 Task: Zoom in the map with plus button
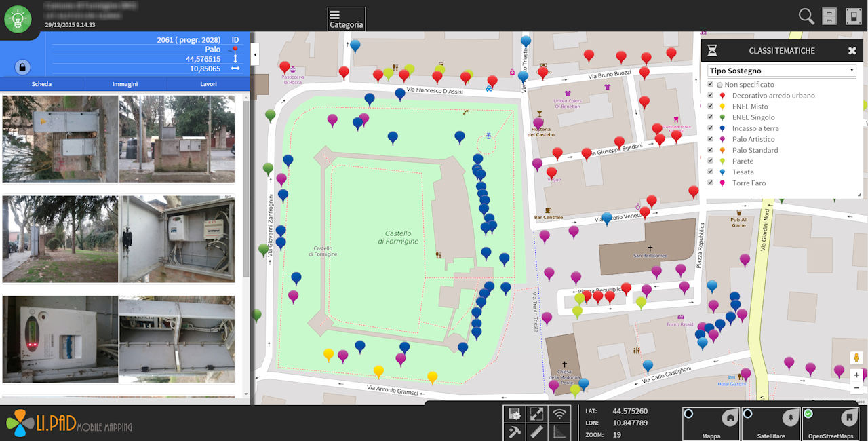(856, 375)
